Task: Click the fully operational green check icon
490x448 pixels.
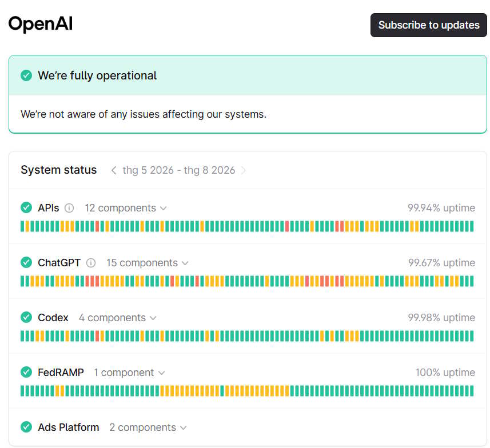Action: click(x=26, y=75)
